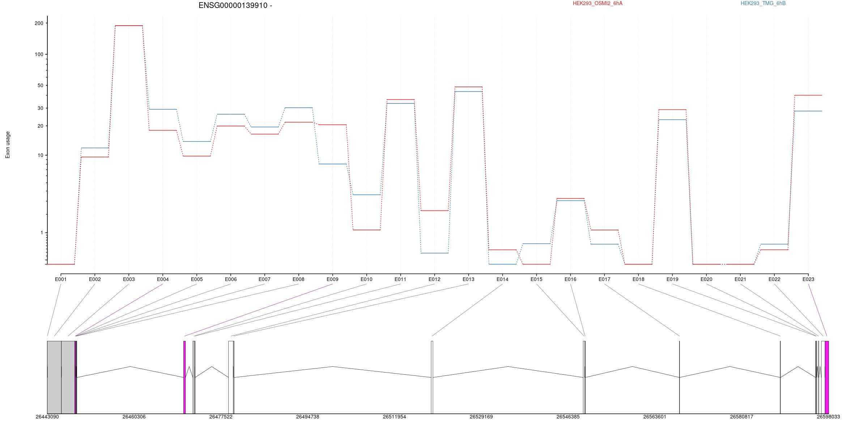Screen dimensions: 868x434
Task: Click genomic coordinate 26494738
Action: 307,417
